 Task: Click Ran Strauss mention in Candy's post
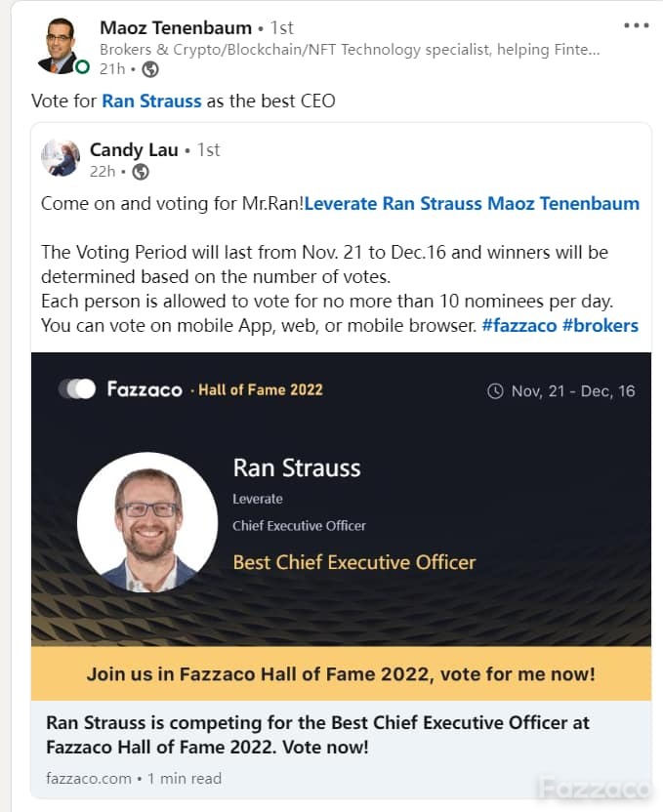(432, 204)
